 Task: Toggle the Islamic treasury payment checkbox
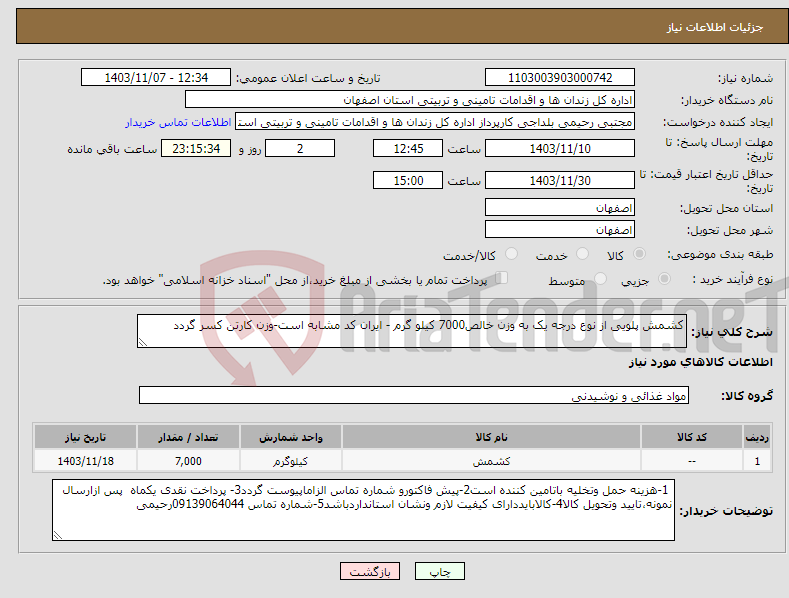[502, 277]
